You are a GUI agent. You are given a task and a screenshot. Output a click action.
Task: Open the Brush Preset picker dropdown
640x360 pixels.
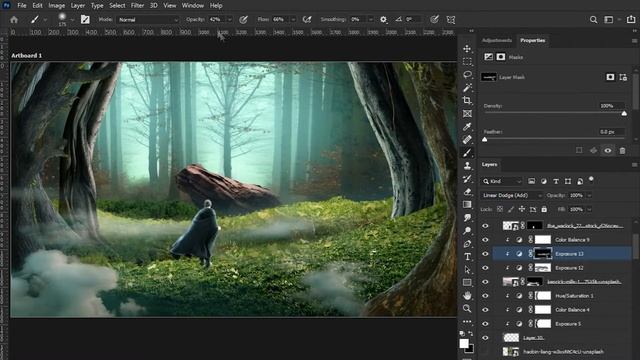click(x=72, y=20)
